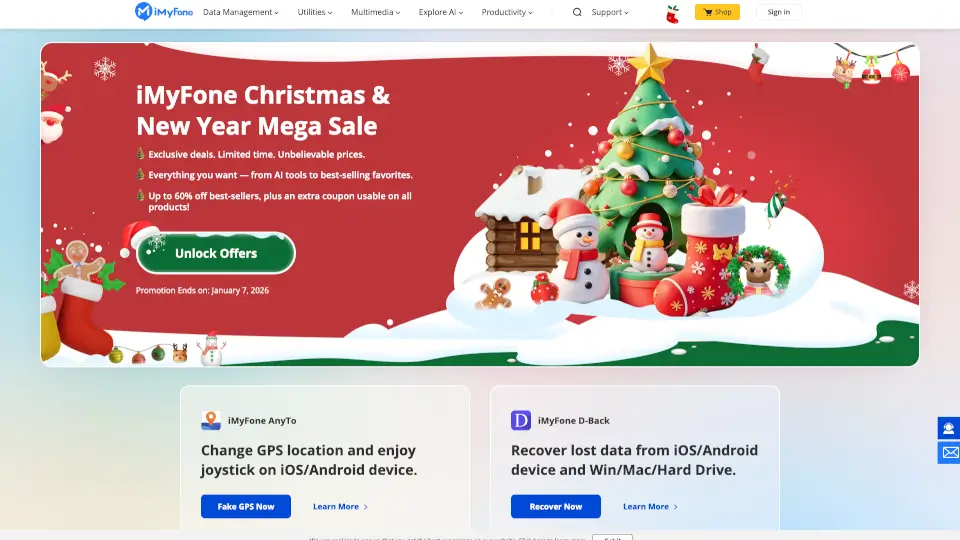Screen dimensions: 960x540
Task: Click the iMyFone logo icon
Action: pos(143,11)
